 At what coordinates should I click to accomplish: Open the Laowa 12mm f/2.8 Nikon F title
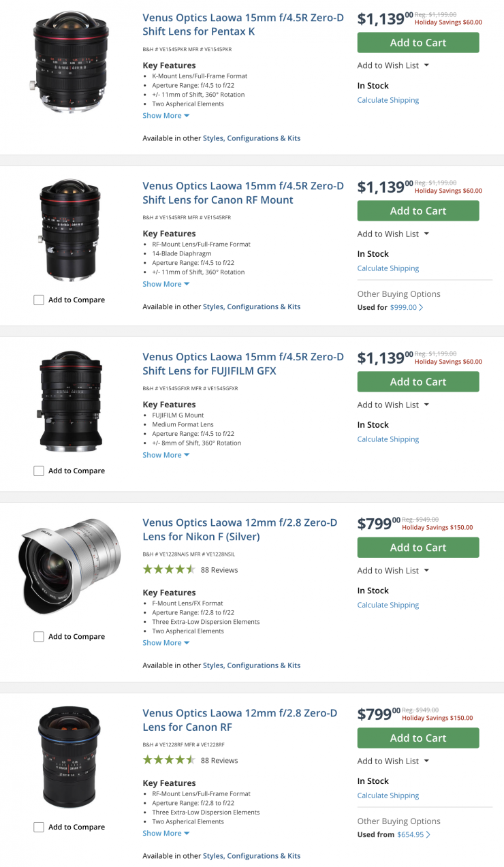tap(240, 530)
